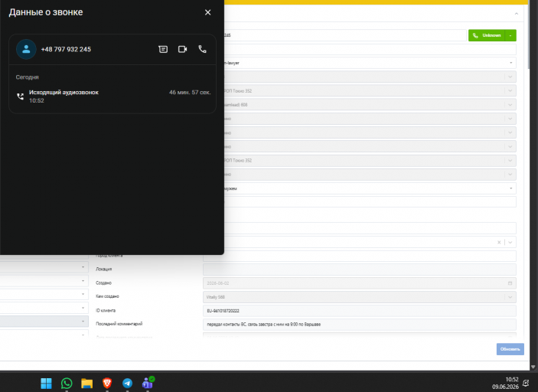Image resolution: width=538 pixels, height=392 pixels.
Task: Select the phone number +48 797 932 245
Action: point(66,50)
